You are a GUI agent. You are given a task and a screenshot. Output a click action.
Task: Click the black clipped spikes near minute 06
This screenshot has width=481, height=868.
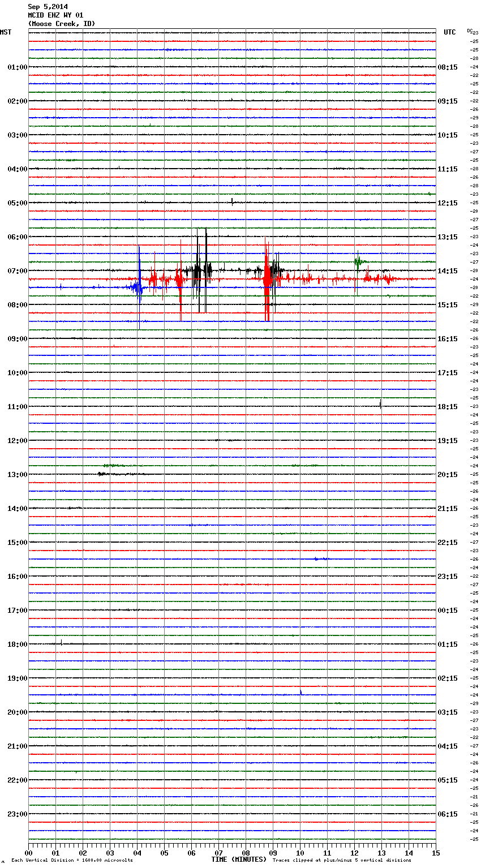201,270
